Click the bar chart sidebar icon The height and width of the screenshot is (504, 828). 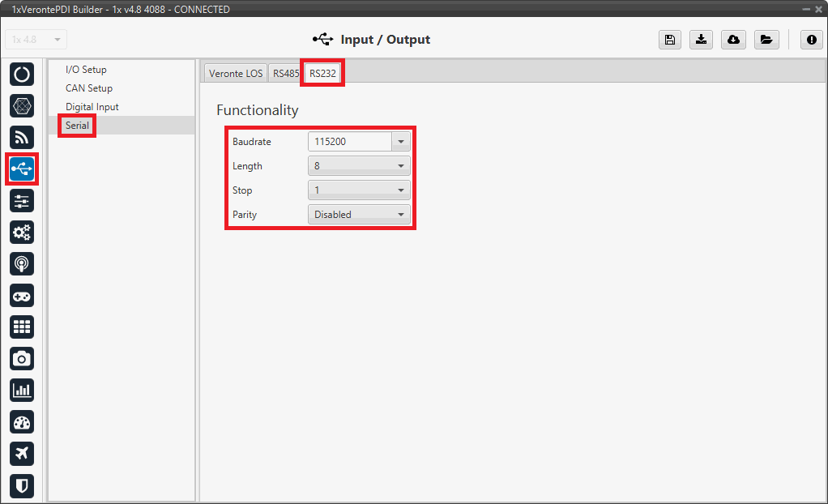[22, 390]
